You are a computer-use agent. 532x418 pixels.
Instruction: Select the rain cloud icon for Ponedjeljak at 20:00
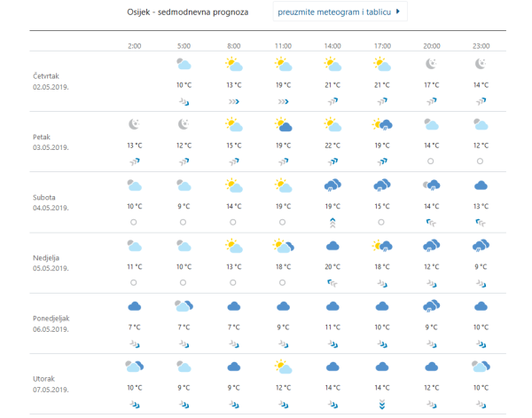coord(431,306)
